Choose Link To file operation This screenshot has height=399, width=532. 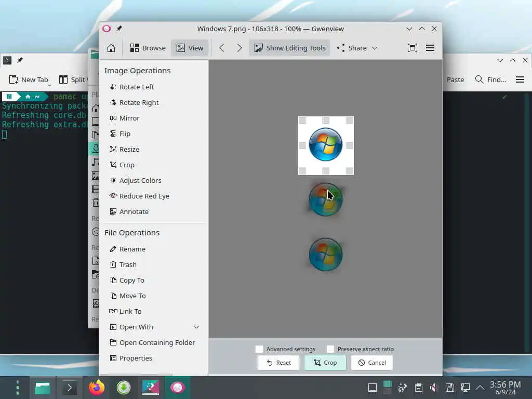125,312
